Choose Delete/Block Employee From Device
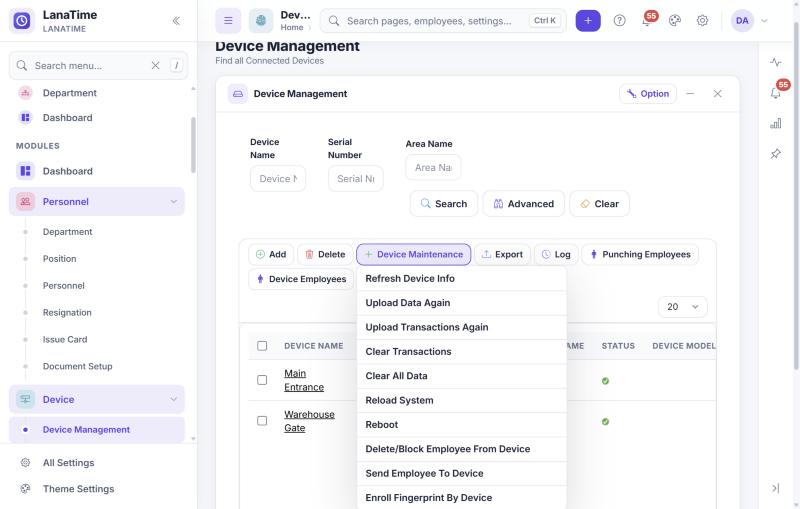 [x=462, y=449]
